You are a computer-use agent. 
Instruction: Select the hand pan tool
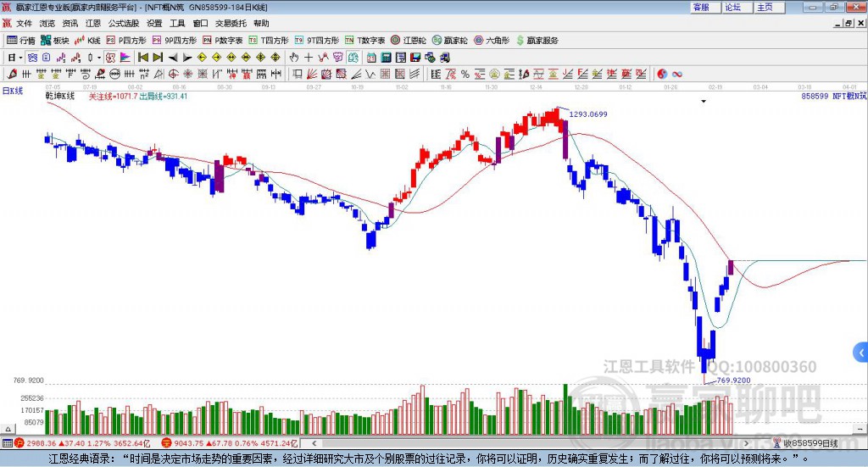(x=294, y=58)
